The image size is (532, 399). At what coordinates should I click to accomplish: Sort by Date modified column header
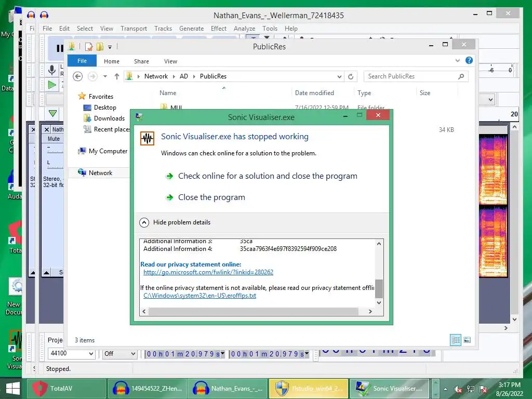tap(314, 93)
